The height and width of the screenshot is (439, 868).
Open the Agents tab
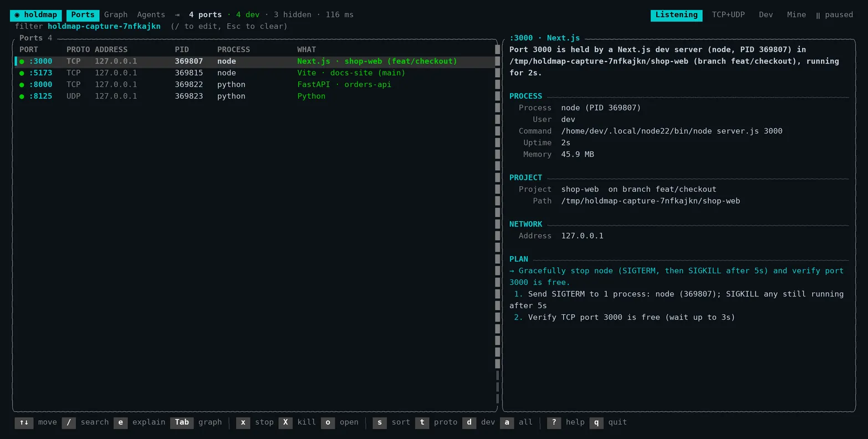click(151, 15)
